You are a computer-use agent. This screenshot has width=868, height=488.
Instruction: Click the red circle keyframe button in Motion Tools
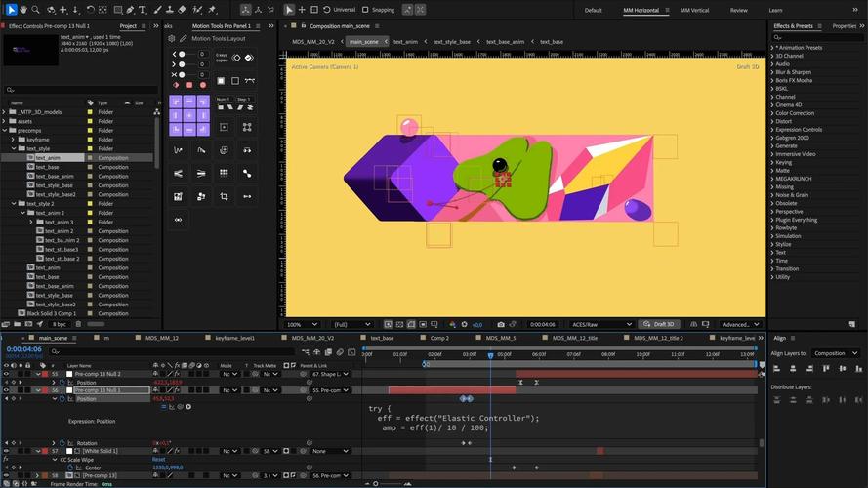point(203,85)
